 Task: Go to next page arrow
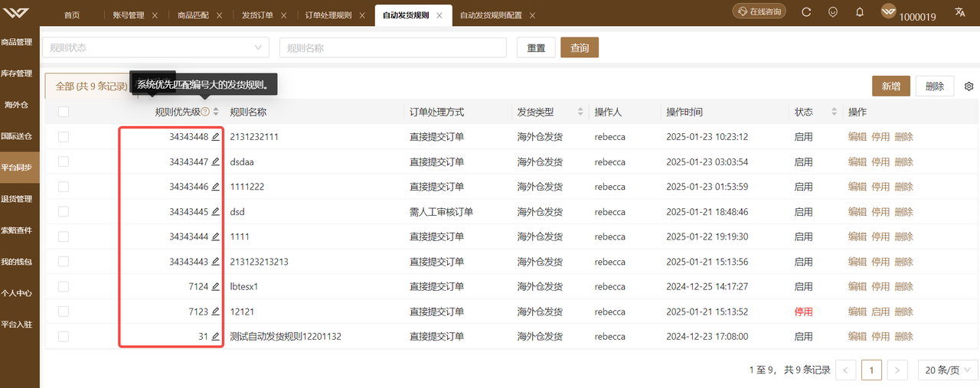pos(897,370)
